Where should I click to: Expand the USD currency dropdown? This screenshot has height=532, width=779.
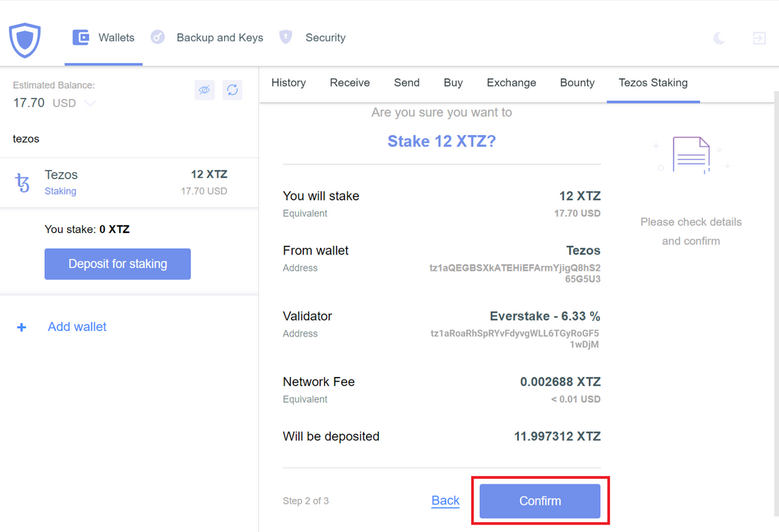point(90,103)
